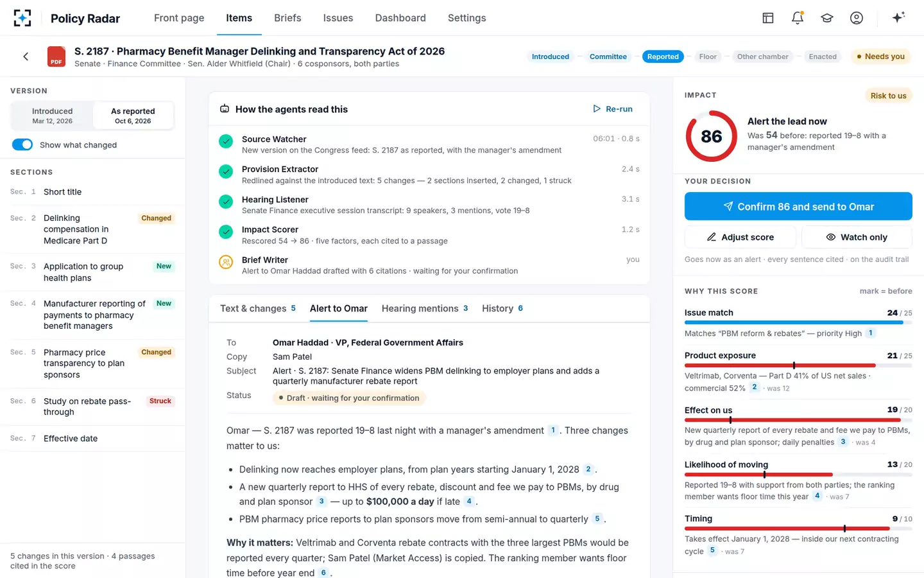
Task: Click the graduation cap icon
Action: (x=827, y=18)
